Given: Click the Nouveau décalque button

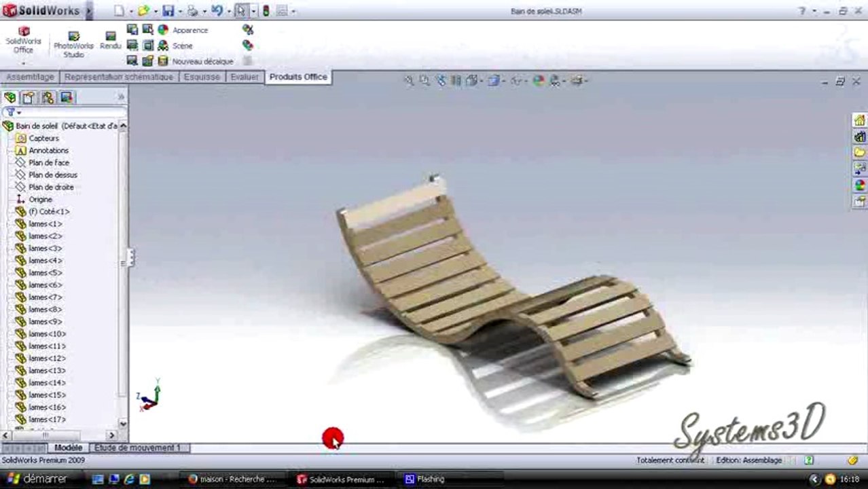Looking at the screenshot, I should [196, 61].
